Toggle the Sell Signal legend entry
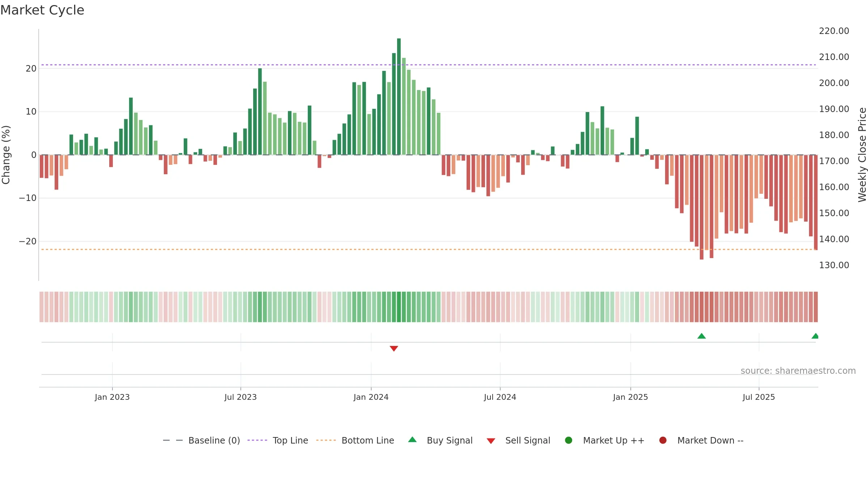 click(x=518, y=440)
